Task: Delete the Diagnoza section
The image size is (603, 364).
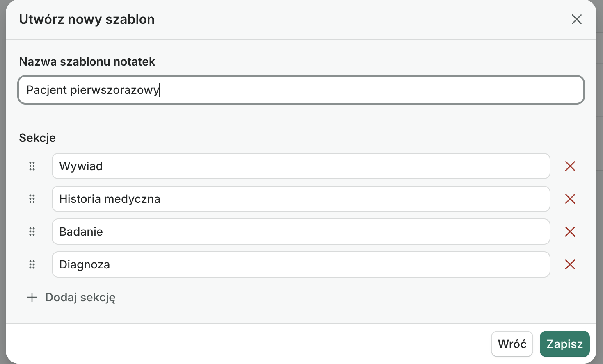Action: point(570,264)
